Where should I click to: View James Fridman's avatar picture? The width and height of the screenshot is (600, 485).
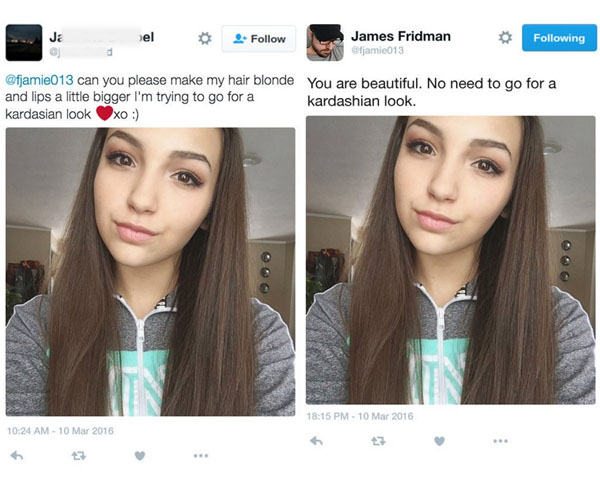[x=325, y=42]
